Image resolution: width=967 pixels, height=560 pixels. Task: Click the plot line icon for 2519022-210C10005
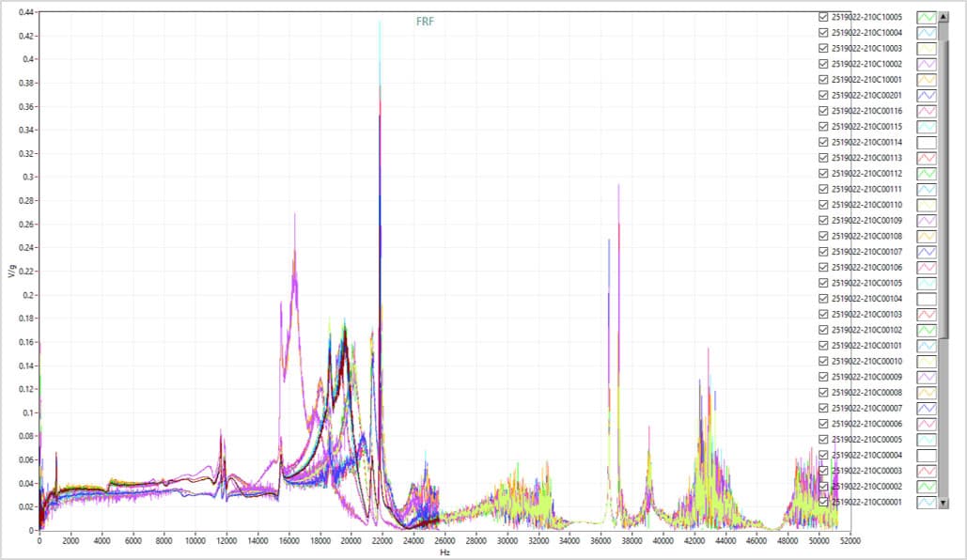[929, 17]
